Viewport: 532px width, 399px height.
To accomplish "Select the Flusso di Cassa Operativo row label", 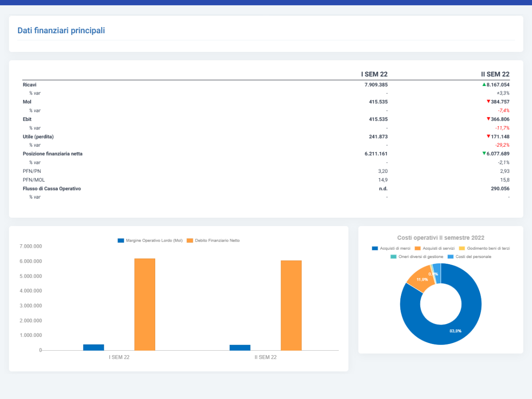I will (52, 188).
